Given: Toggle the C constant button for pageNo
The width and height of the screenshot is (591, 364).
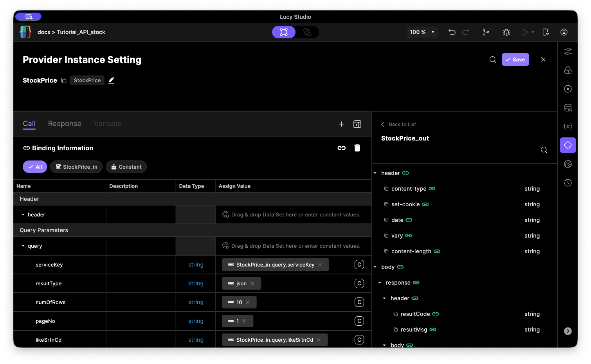Looking at the screenshot, I should [359, 321].
